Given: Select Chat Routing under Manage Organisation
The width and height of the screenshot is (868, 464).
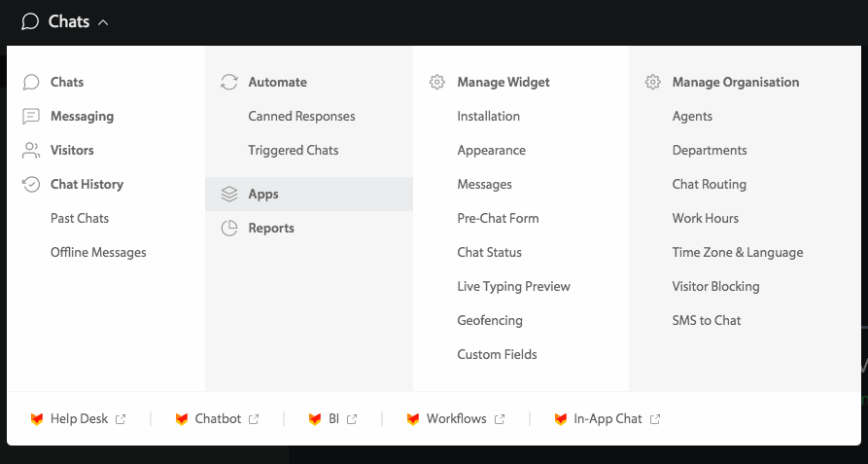Looking at the screenshot, I should coord(710,185).
